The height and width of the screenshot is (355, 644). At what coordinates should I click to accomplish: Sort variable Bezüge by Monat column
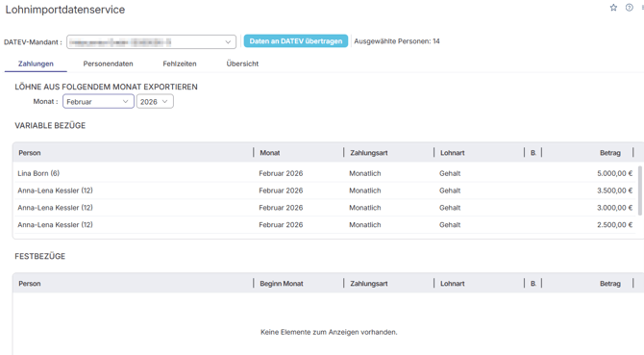tap(270, 153)
